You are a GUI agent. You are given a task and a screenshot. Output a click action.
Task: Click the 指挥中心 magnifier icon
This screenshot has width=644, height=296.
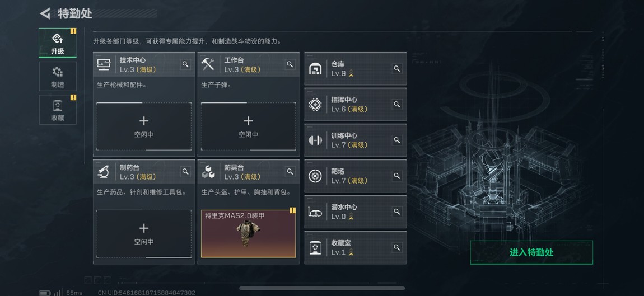396,104
